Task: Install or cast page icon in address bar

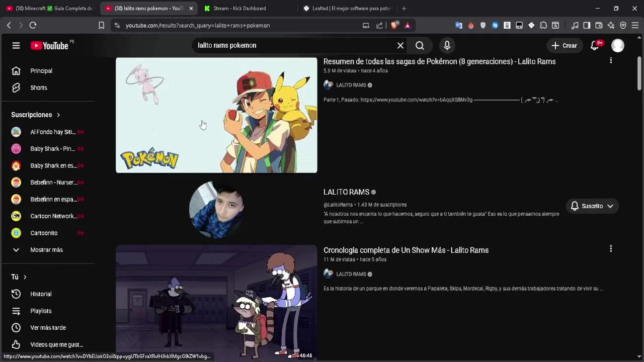Action: pos(366,25)
